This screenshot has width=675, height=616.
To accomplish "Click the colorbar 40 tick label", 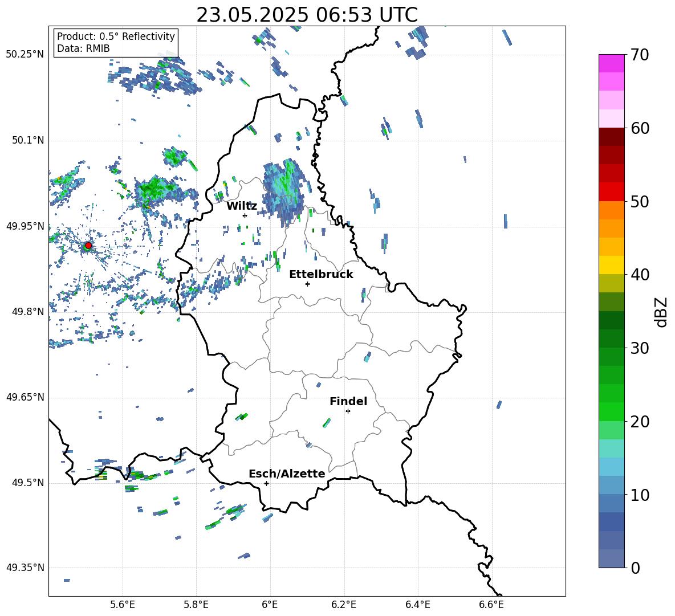I will click(x=640, y=275).
